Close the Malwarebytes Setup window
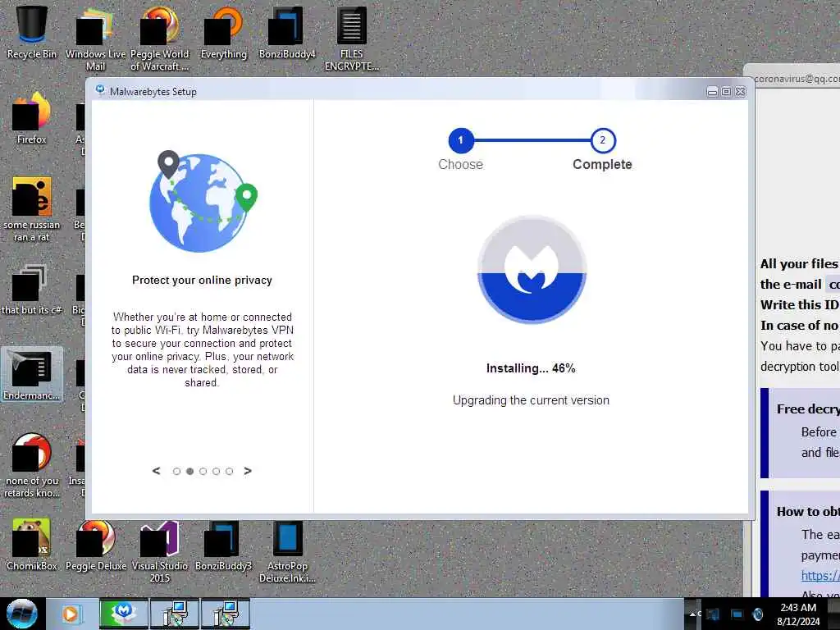The image size is (840, 630). [741, 92]
